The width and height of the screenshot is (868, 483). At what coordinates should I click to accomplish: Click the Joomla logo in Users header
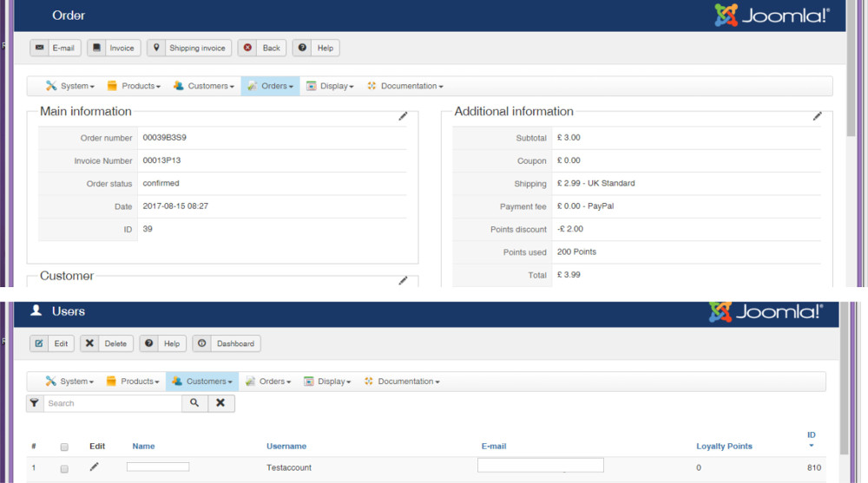pos(766,312)
